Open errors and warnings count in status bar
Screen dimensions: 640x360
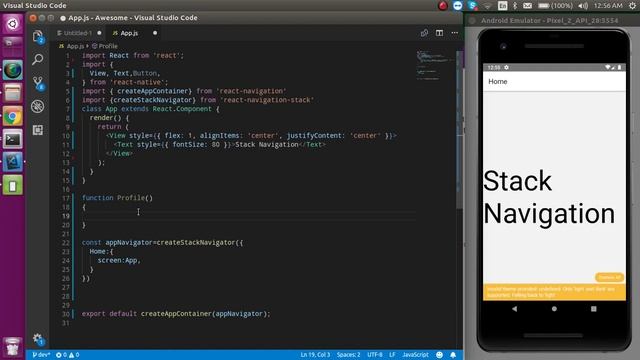67,355
